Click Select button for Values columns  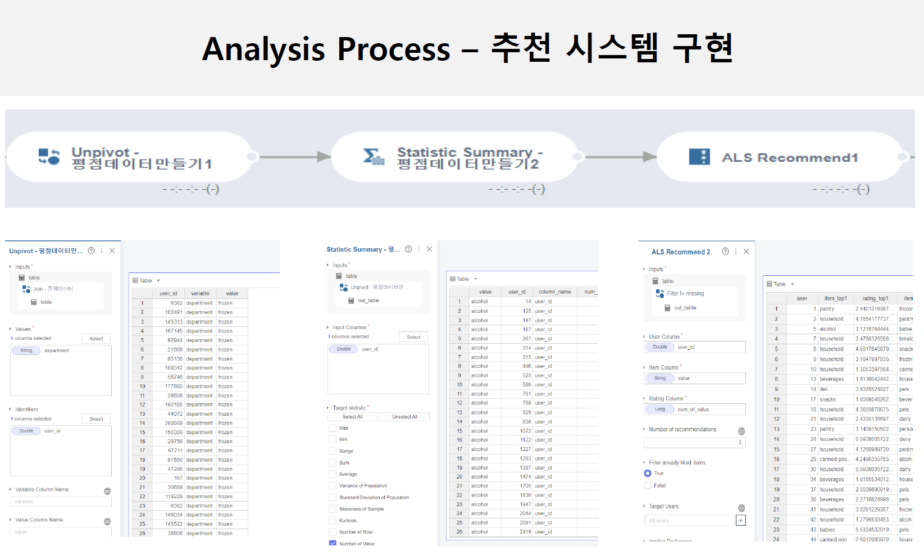point(96,339)
